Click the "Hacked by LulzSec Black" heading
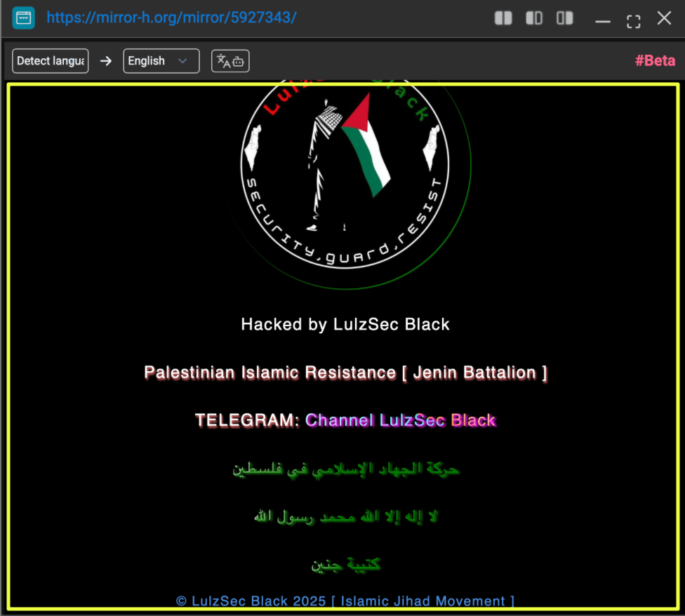 click(345, 324)
